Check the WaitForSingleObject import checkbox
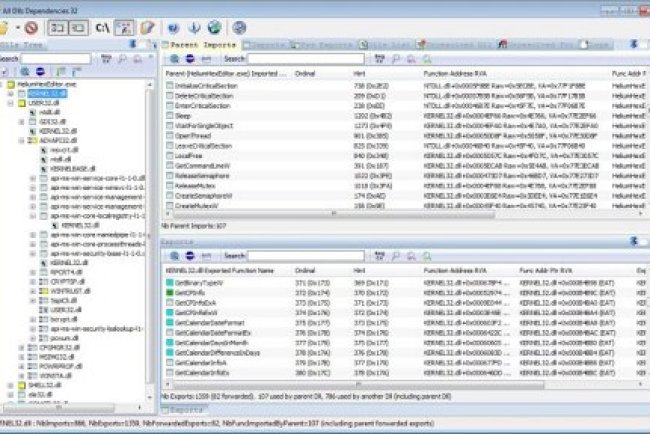Image resolution: width=650 pixels, height=434 pixels. [x=170, y=125]
